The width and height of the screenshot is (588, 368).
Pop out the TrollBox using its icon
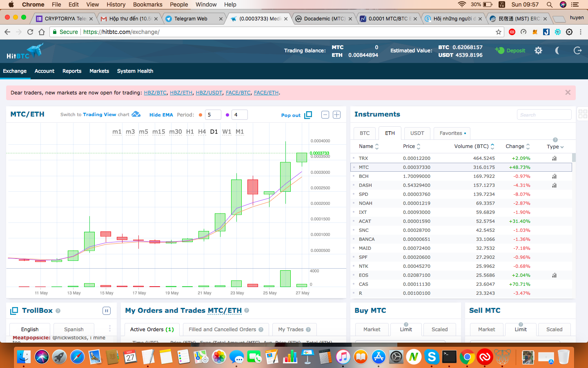[x=14, y=311]
